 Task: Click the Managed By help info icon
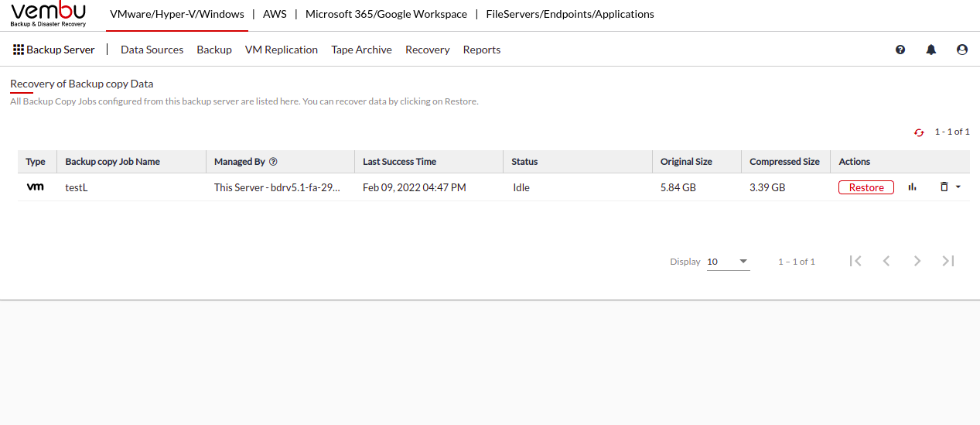tap(273, 162)
